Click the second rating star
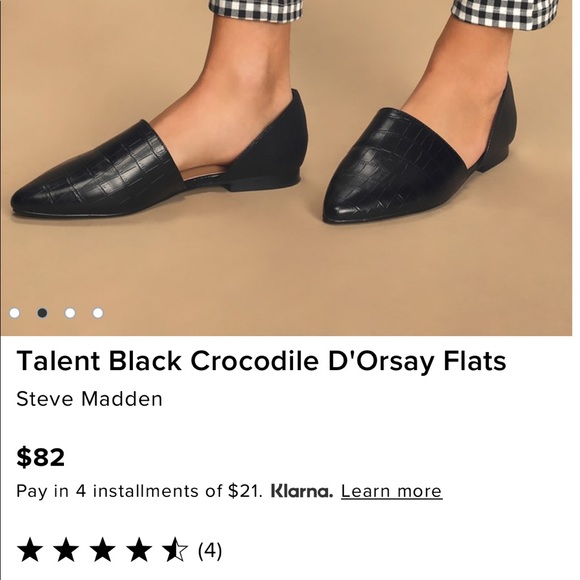This screenshot has width=580, height=580. point(66,550)
